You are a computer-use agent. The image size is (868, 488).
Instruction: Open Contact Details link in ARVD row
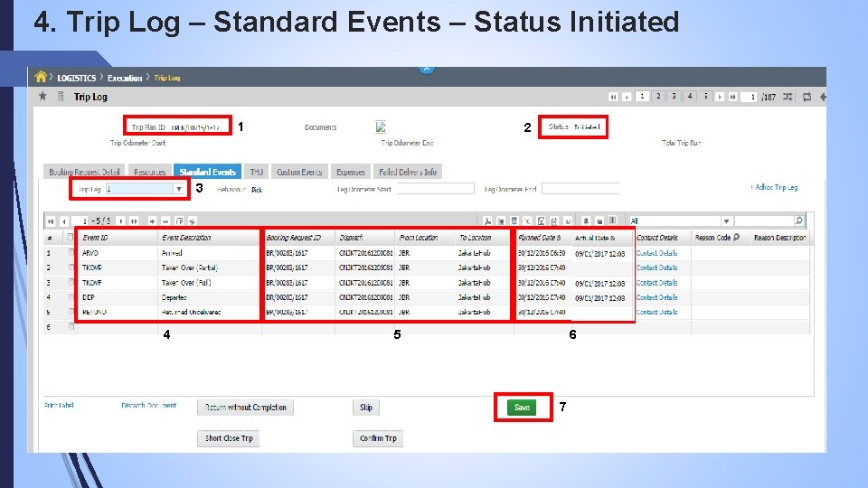point(656,253)
